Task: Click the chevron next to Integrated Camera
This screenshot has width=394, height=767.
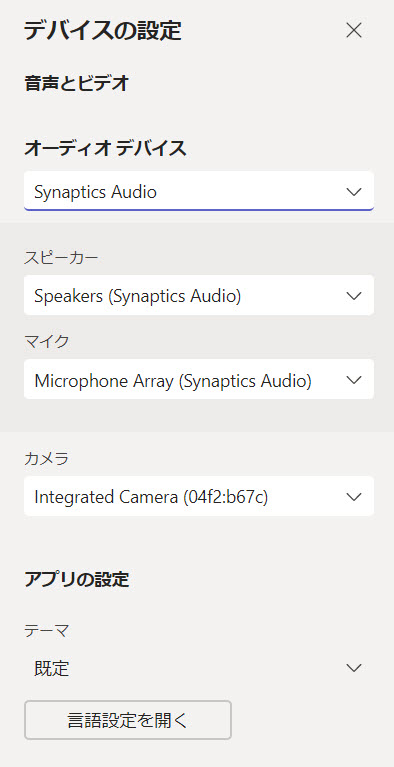Action: [x=353, y=496]
